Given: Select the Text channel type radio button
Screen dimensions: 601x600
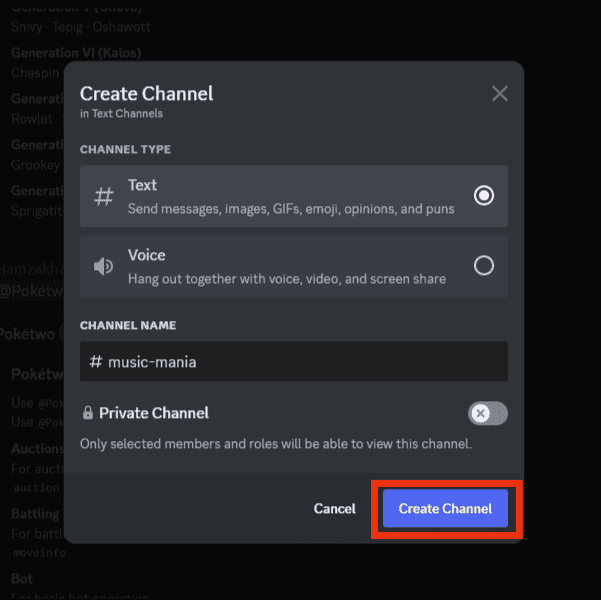Looking at the screenshot, I should pos(484,196).
